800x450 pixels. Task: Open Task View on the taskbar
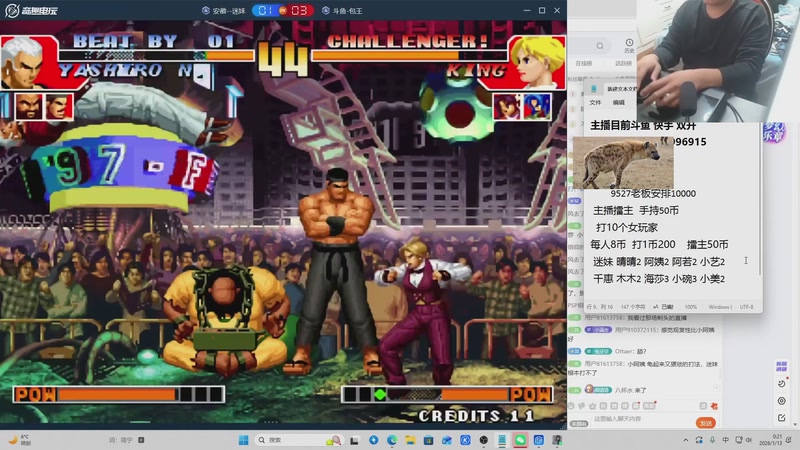pyautogui.click(x=354, y=440)
